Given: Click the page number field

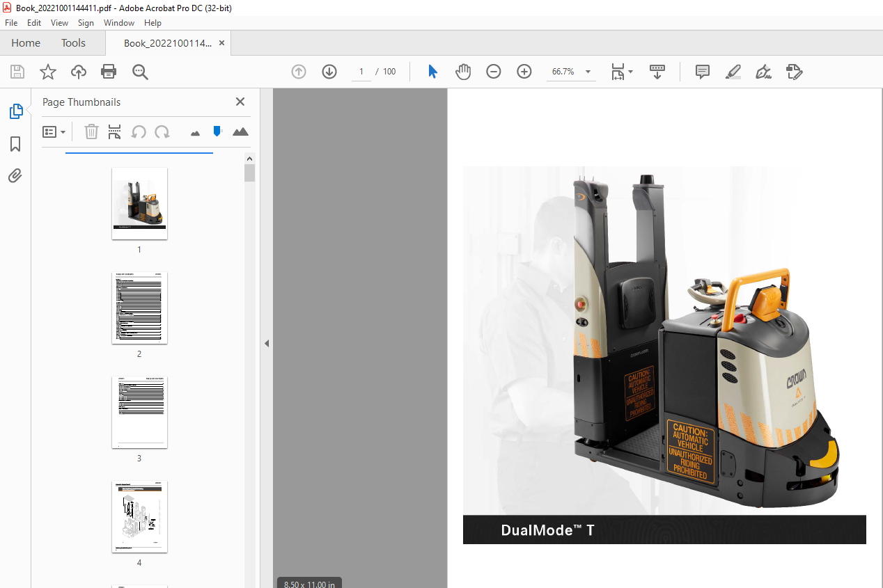Looking at the screenshot, I should click(361, 72).
